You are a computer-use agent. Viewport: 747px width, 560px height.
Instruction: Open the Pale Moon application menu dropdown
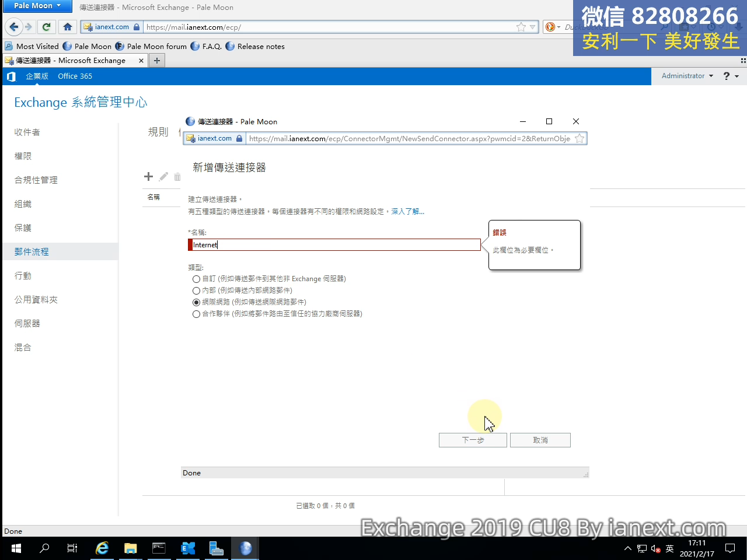tap(38, 6)
